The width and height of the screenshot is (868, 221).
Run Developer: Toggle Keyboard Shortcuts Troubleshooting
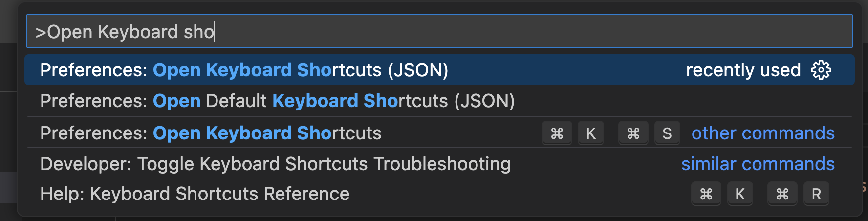(x=439, y=164)
